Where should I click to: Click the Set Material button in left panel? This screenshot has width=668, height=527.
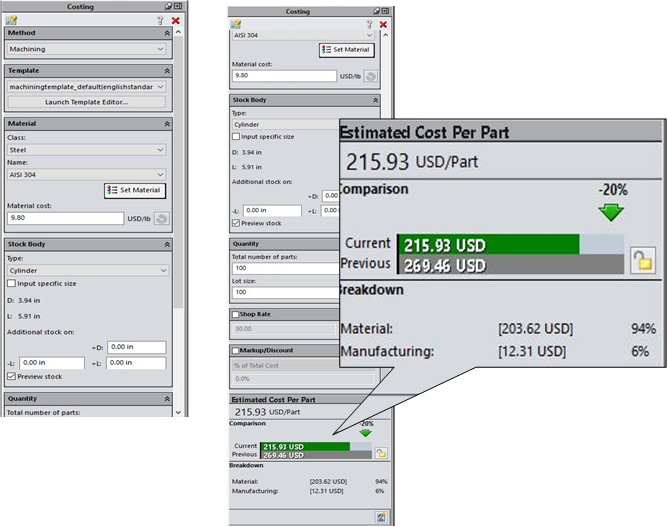(134, 190)
